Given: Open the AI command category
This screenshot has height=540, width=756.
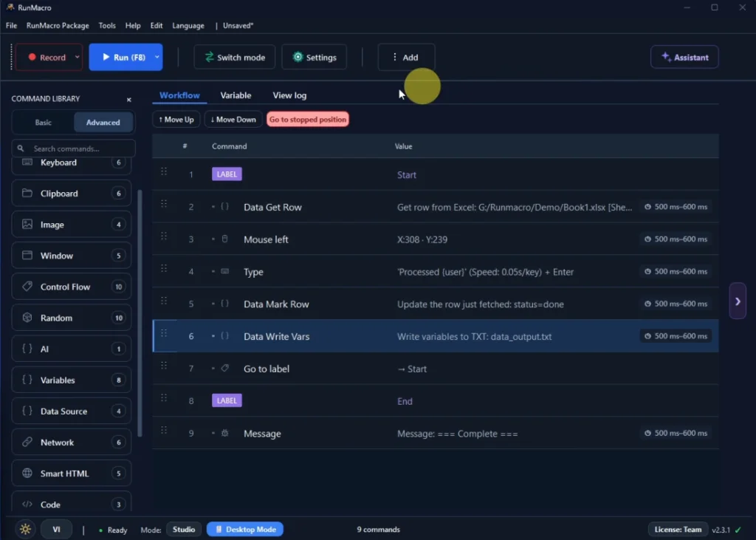Looking at the screenshot, I should point(72,349).
